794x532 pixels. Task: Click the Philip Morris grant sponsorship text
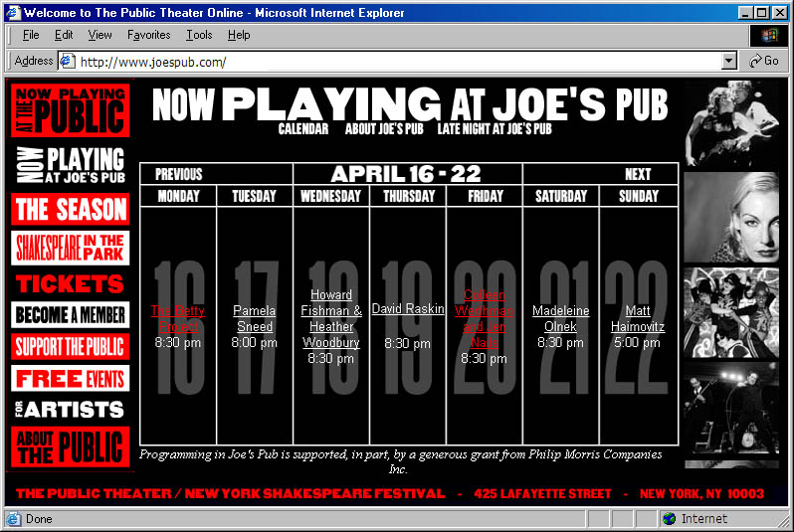[401, 461]
